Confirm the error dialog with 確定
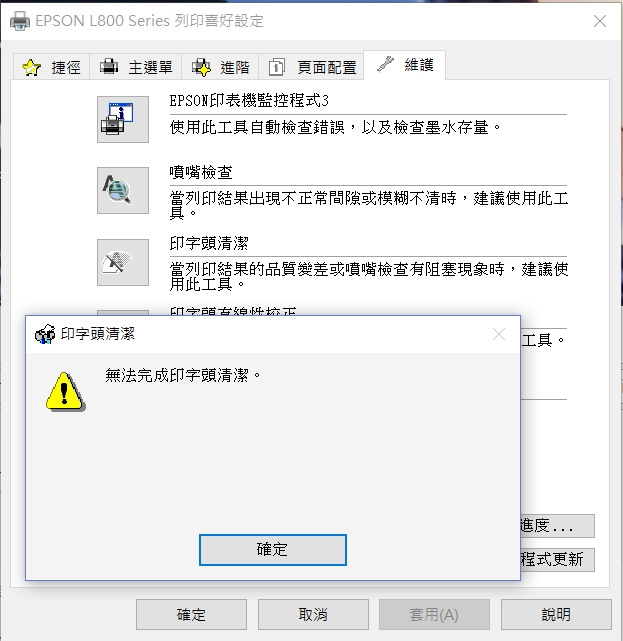 273,550
